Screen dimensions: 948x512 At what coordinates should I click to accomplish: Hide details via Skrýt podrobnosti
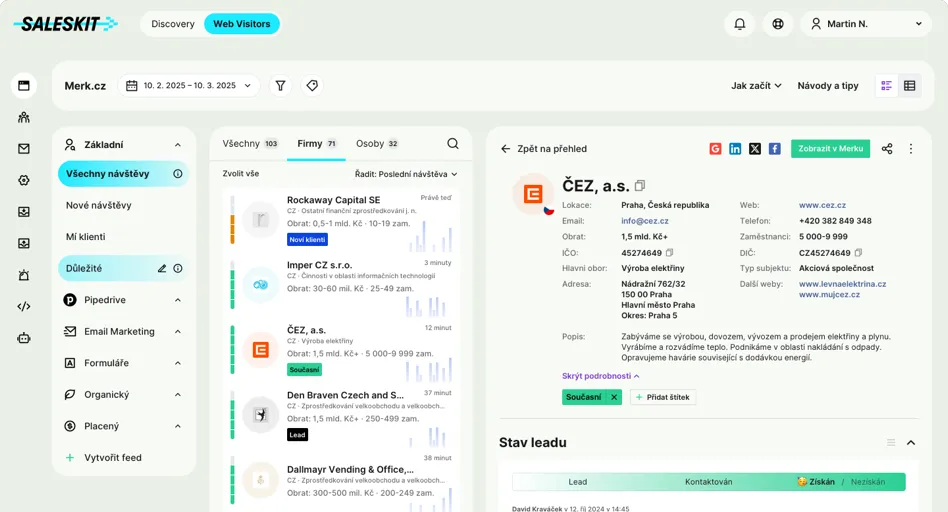click(600, 376)
